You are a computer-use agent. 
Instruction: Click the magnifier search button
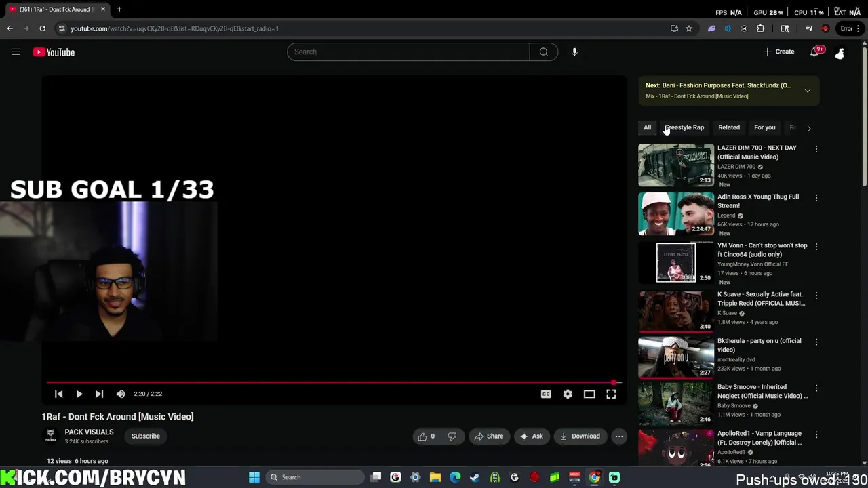pos(544,52)
